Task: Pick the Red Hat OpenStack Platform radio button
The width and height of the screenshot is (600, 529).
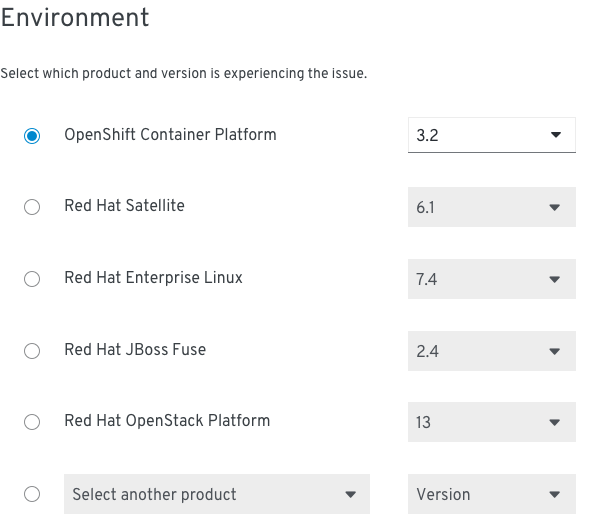Action: tap(32, 422)
